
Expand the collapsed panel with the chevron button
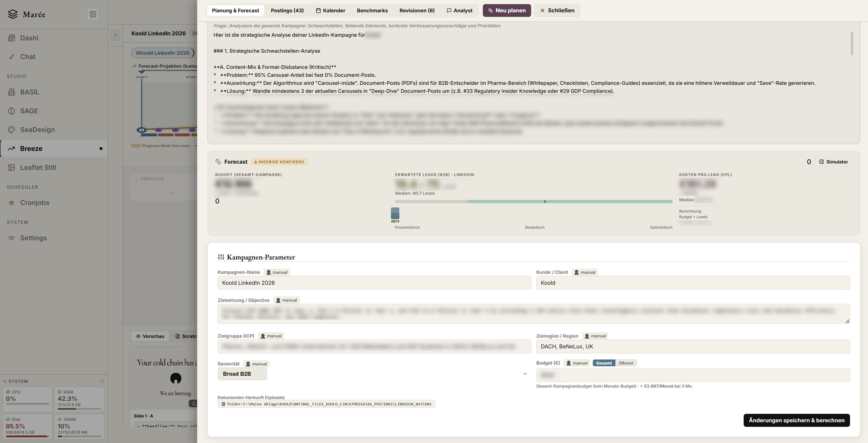115,35
